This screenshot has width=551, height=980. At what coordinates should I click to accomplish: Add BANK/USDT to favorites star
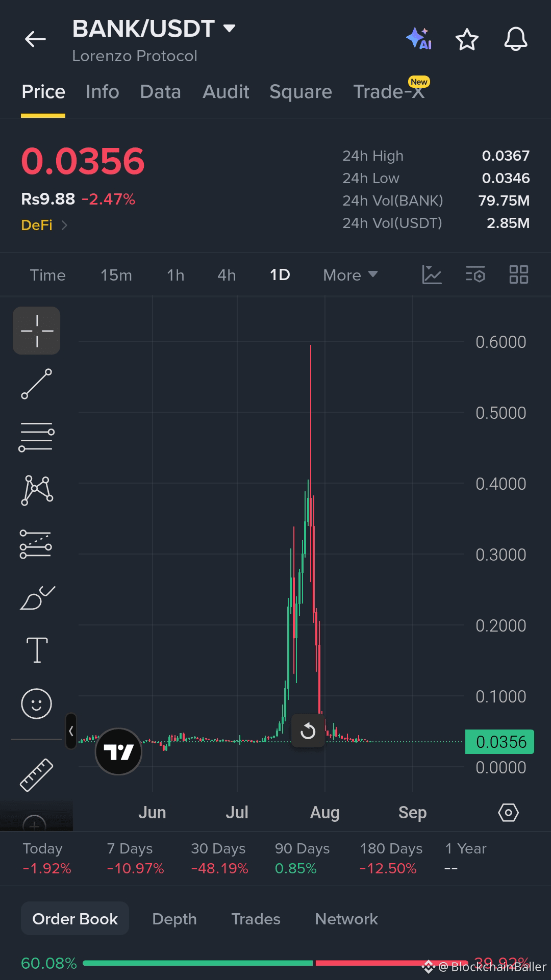tap(467, 40)
